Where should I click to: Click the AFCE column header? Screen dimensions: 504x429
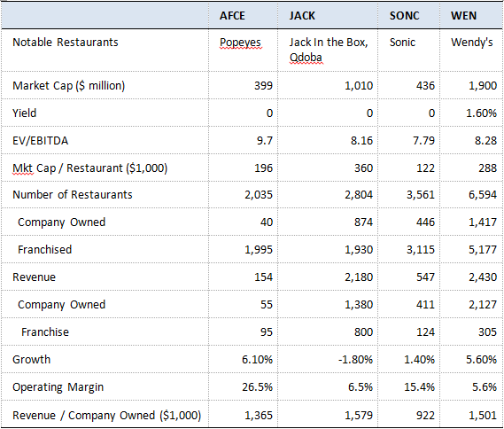tap(232, 15)
